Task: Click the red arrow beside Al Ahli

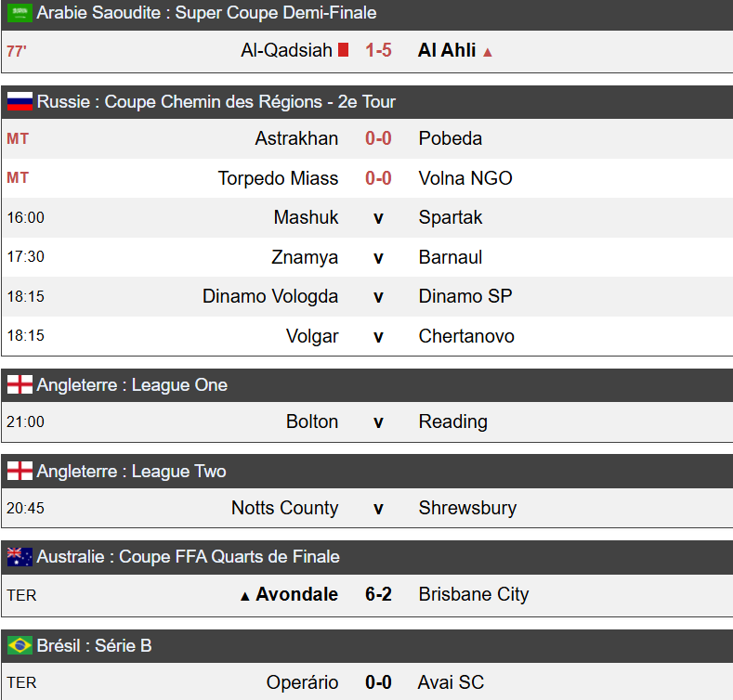Action: [x=488, y=52]
